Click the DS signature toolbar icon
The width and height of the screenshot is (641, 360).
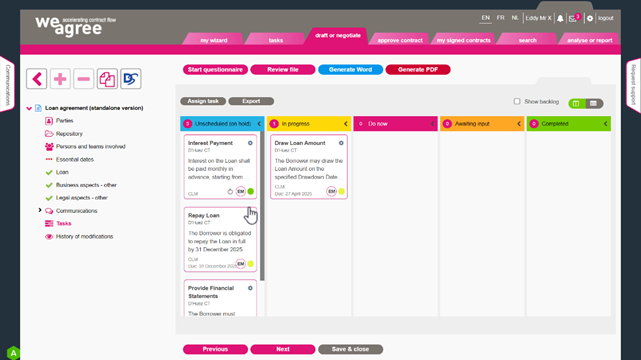[130, 79]
